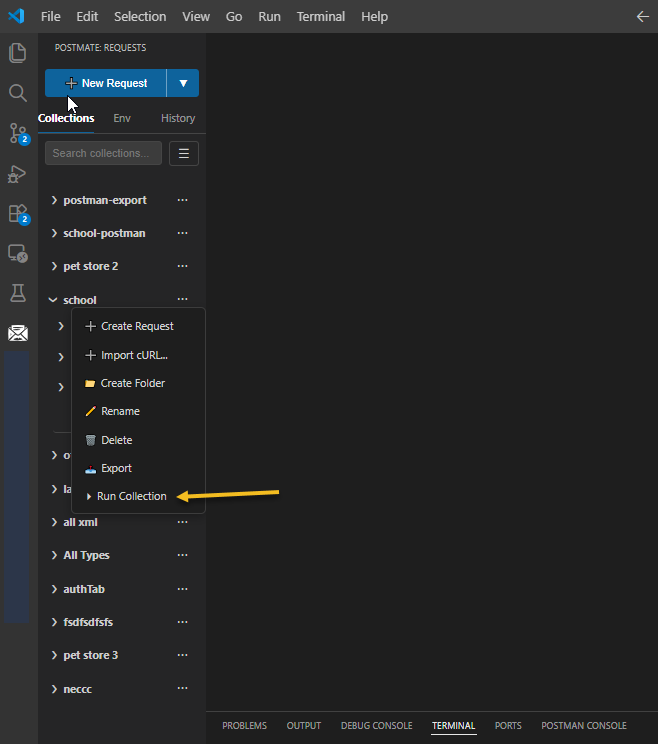Viewport: 658px width, 744px height.
Task: Open options for school-postman collection
Action: 183,233
